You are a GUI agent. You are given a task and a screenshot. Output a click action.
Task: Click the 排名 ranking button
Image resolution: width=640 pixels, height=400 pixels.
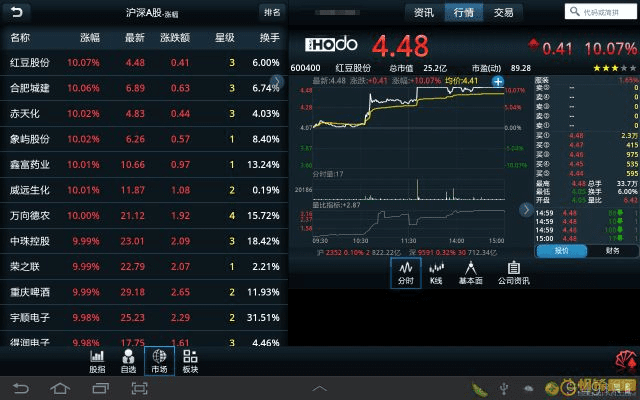[x=272, y=12]
